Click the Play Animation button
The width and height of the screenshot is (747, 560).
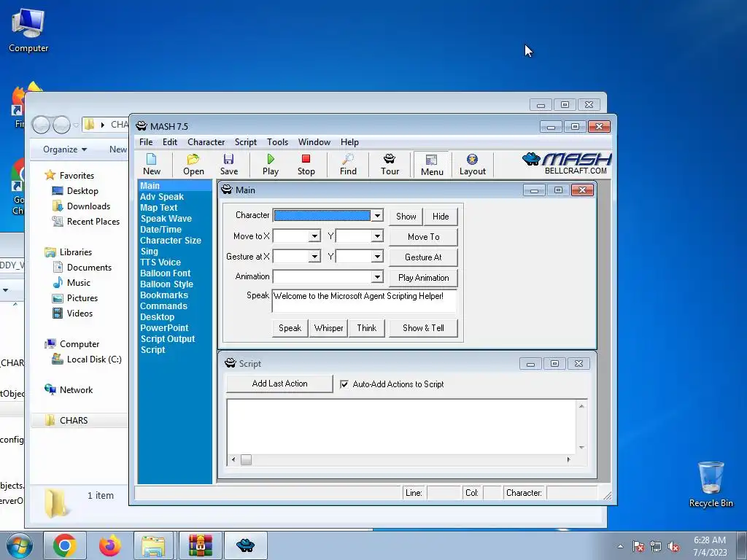[424, 278]
